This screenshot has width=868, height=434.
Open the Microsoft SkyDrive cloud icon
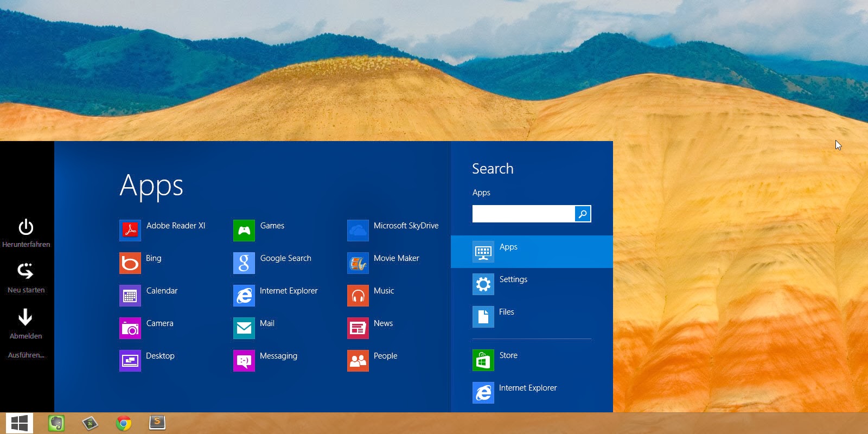[358, 231]
